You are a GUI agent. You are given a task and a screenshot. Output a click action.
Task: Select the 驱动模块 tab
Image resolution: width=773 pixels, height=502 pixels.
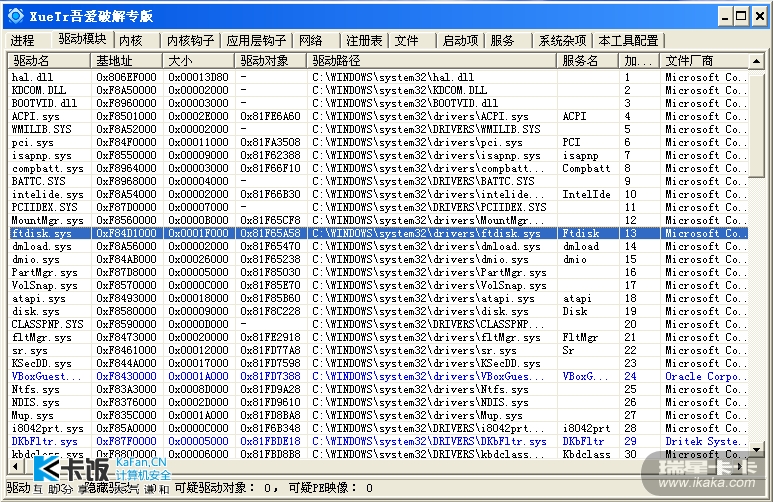click(82, 39)
